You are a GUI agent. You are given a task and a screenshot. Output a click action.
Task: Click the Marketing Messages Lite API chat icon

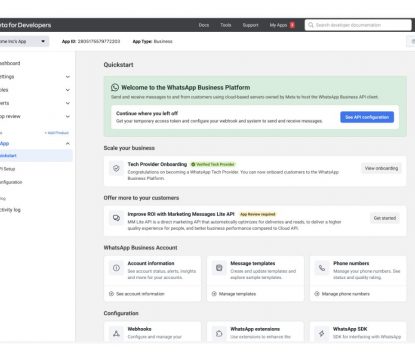tap(116, 218)
